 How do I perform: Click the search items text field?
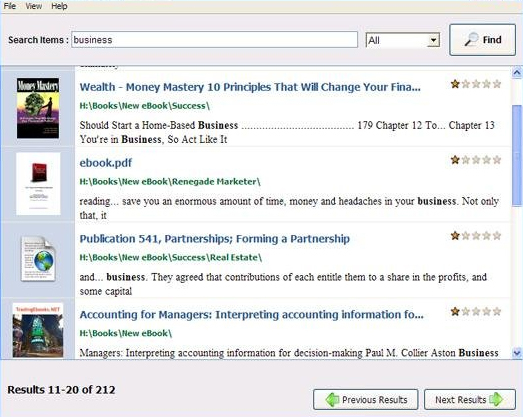[x=214, y=40]
